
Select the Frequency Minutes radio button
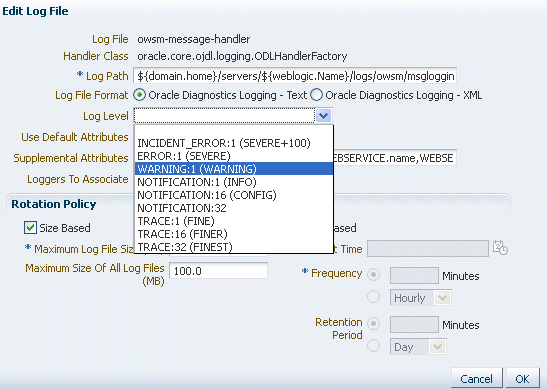coord(373,275)
